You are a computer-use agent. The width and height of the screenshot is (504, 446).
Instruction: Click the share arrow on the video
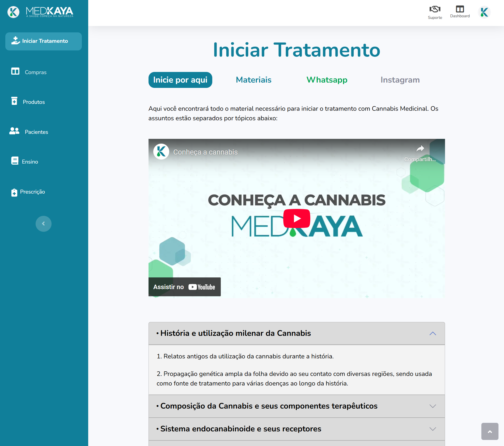(x=420, y=149)
